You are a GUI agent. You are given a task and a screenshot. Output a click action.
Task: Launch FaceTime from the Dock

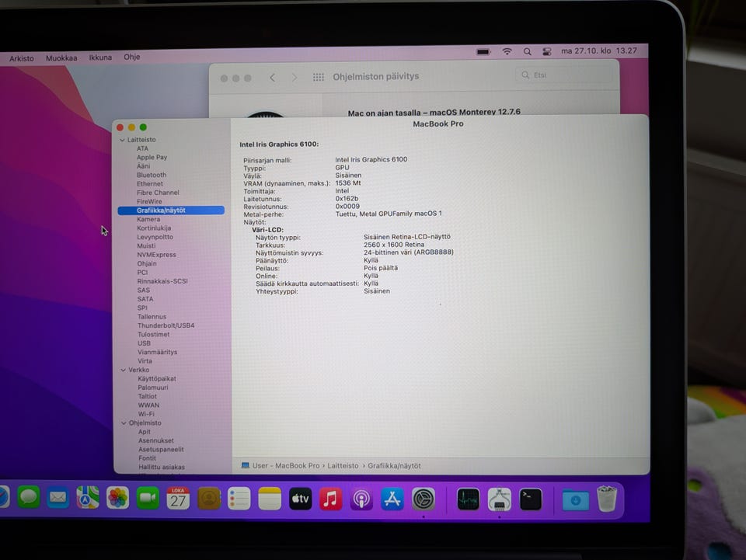click(x=148, y=498)
